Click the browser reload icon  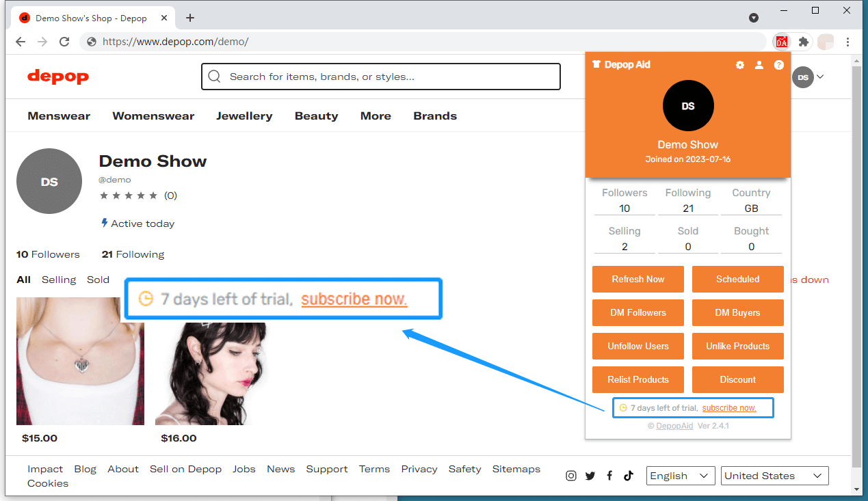click(x=64, y=42)
